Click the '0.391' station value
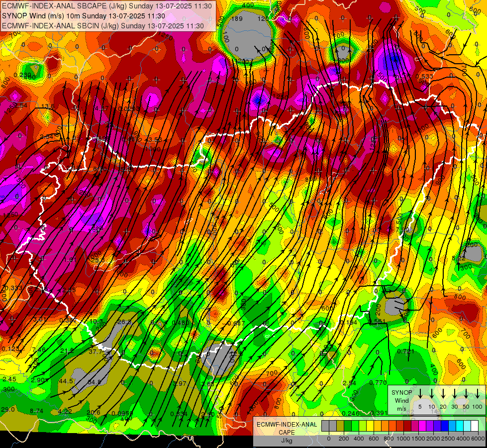This screenshot has width=487, height=448. point(379,413)
